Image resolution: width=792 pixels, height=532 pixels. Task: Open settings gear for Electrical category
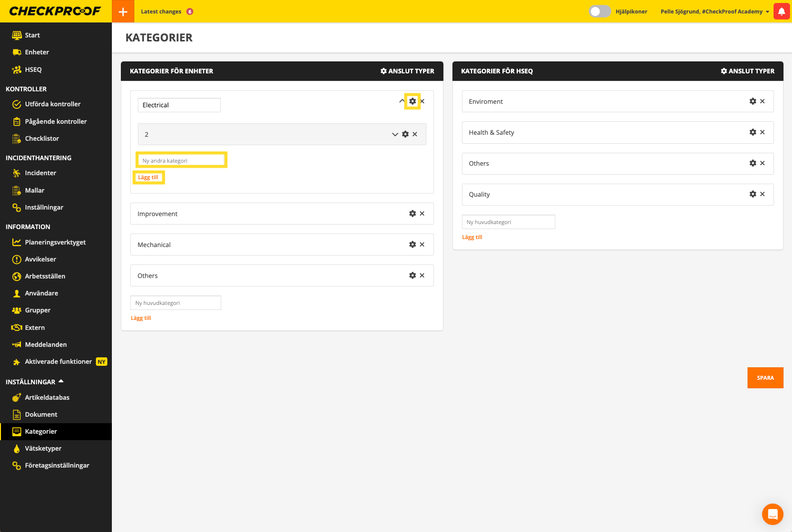click(x=412, y=101)
